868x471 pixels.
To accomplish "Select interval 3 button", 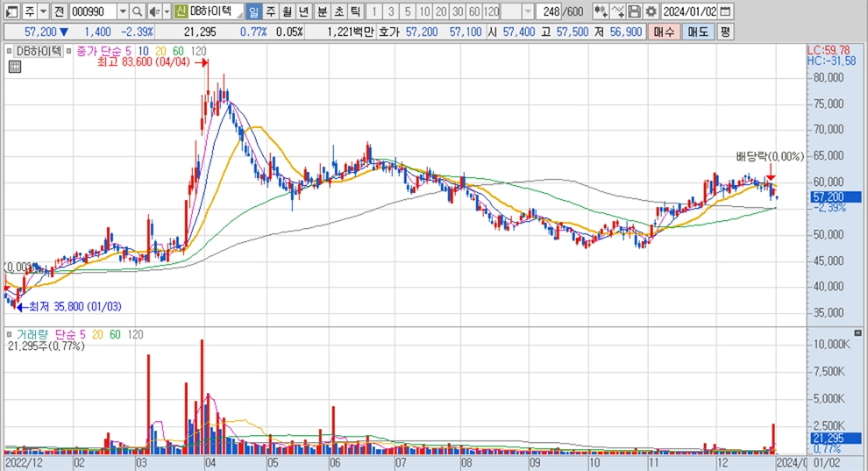I will (391, 11).
